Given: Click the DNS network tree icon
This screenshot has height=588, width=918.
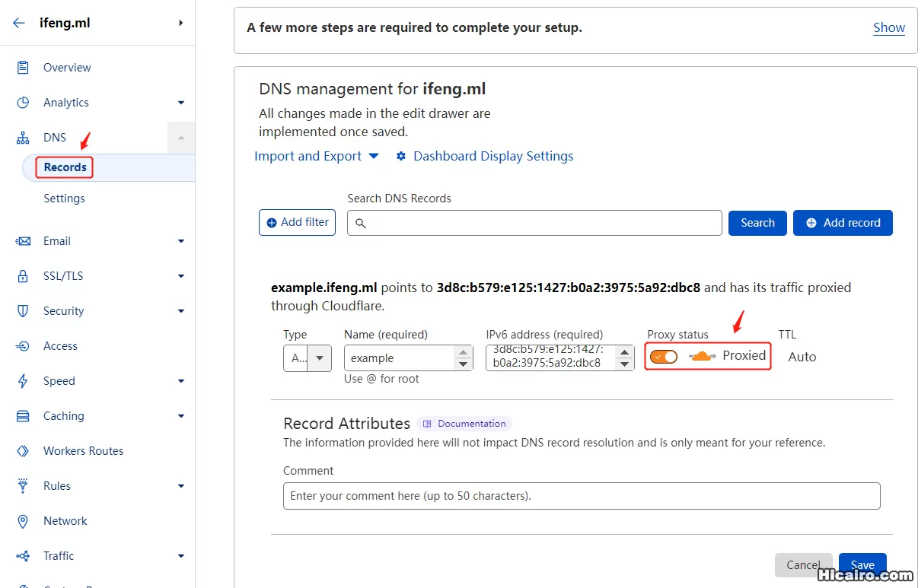Looking at the screenshot, I should tap(23, 138).
